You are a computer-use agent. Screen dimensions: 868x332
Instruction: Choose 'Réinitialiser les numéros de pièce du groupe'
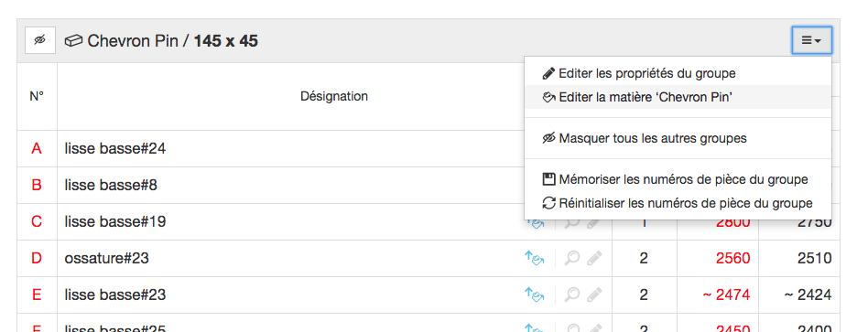tap(678, 203)
